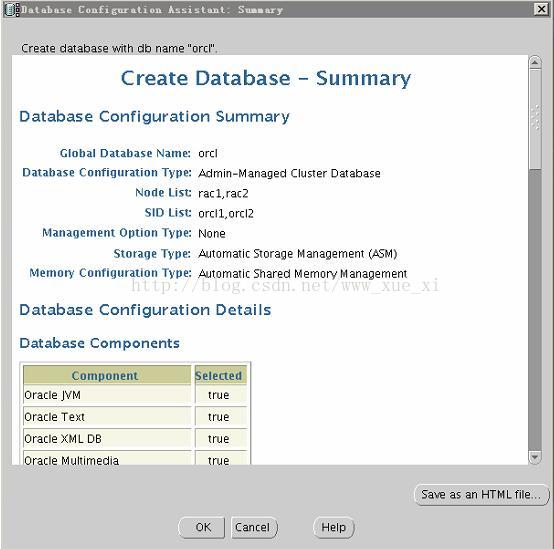
Task: Click the scrollbar down arrow
Action: click(535, 457)
